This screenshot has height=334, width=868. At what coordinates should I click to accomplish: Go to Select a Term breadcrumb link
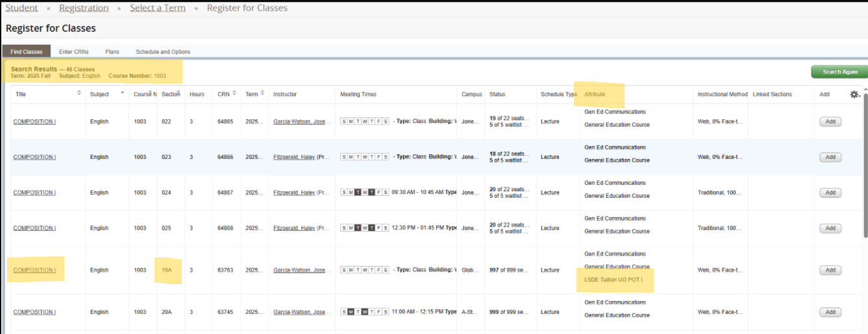tap(158, 8)
